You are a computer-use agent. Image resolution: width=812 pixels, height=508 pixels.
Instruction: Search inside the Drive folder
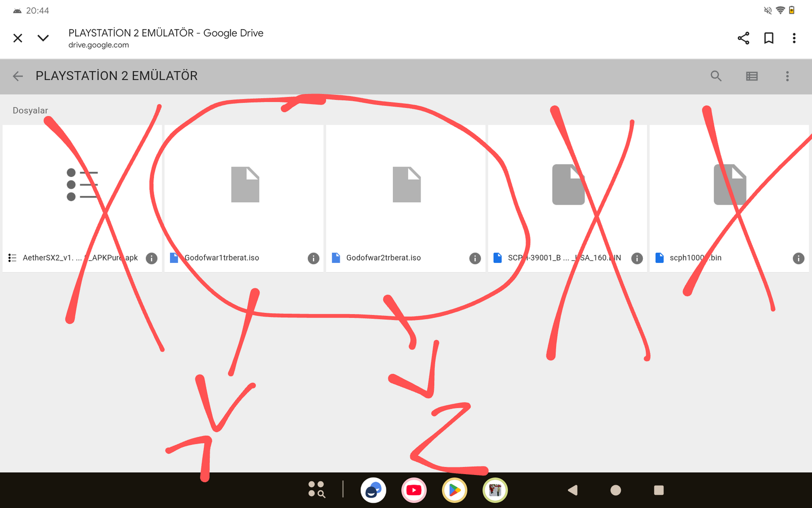point(716,76)
